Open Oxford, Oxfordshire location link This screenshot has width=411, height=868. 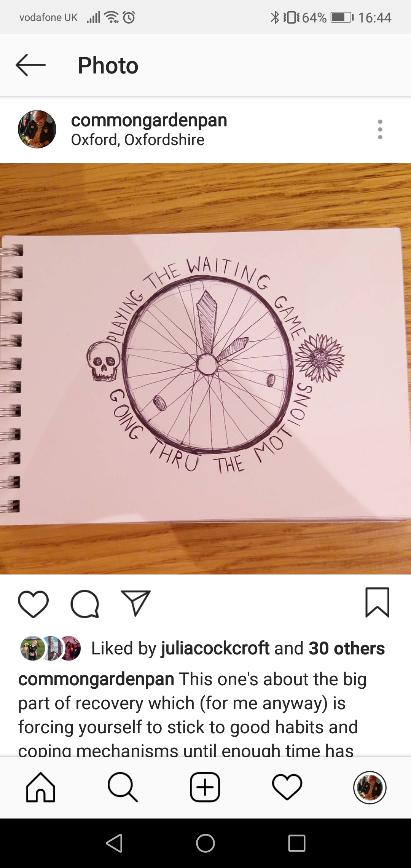coord(138,140)
